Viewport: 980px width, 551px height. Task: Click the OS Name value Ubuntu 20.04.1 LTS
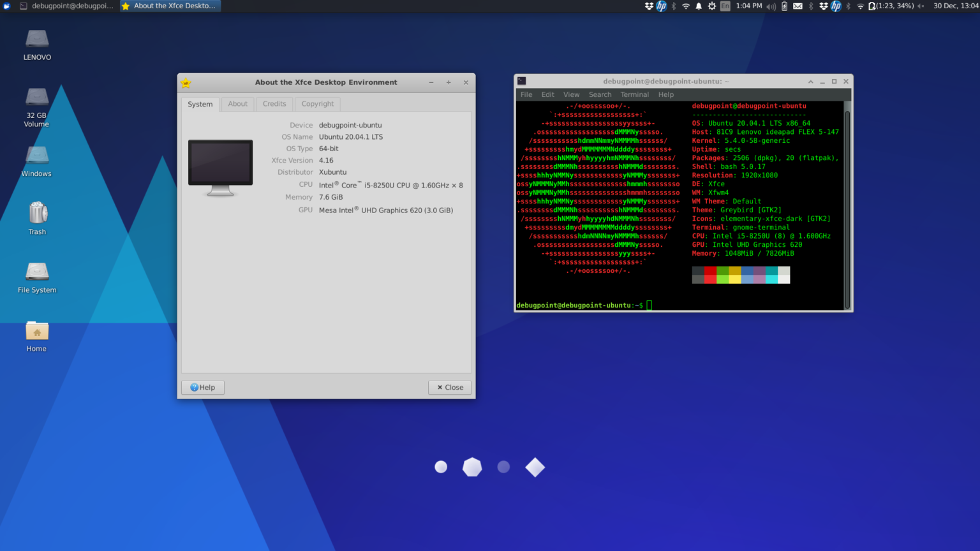click(x=351, y=137)
